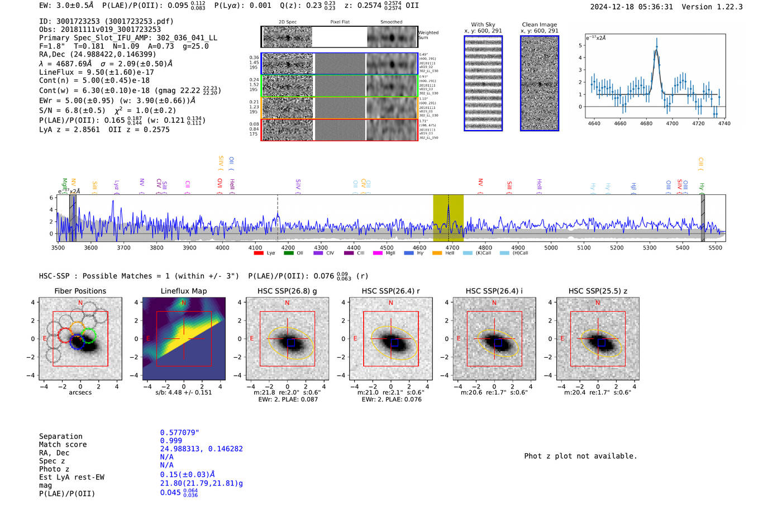
Task: Click the ID: 3001723253 line
Action: 106,21
